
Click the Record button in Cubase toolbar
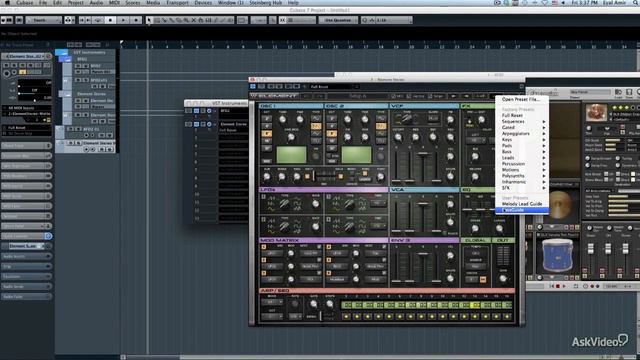tap(136, 20)
